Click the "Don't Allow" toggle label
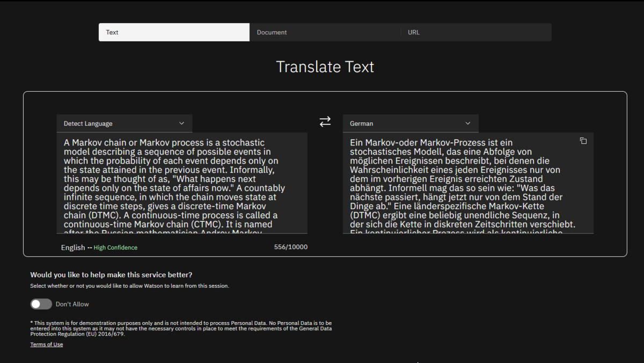Viewport: 644px width, 363px height. click(x=72, y=304)
